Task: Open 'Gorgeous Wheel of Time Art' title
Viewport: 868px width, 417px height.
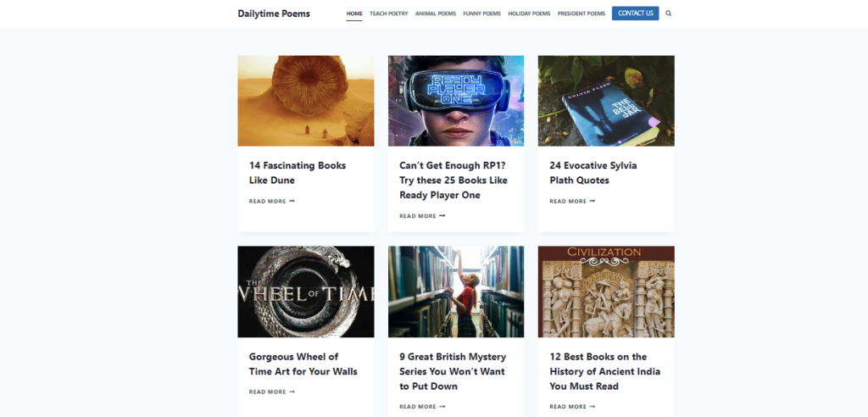Action: pyautogui.click(x=303, y=364)
